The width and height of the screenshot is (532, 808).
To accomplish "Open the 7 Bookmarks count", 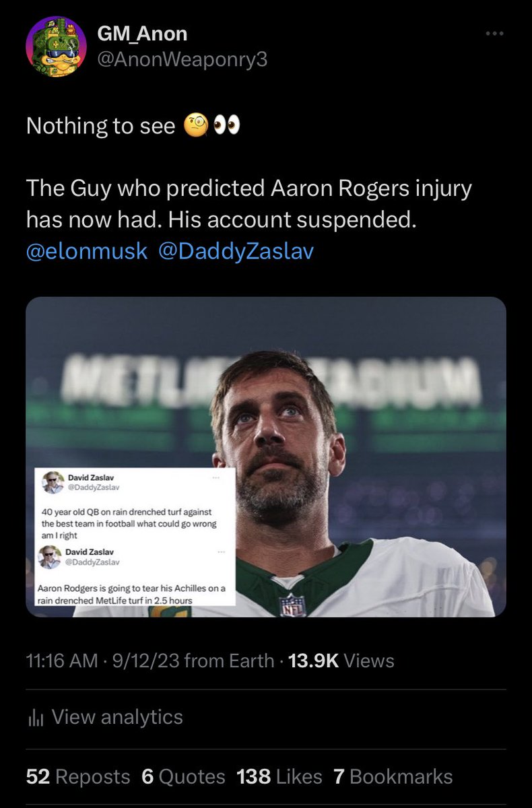I will pyautogui.click(x=393, y=776).
